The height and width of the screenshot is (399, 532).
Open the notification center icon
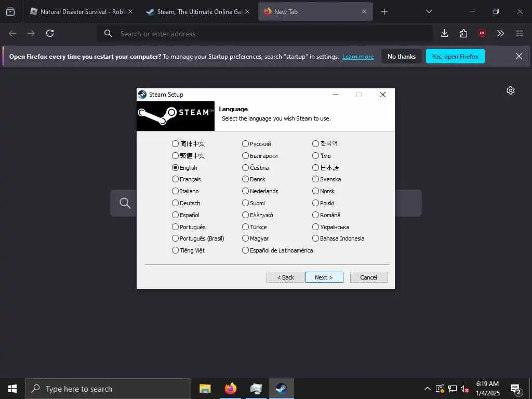(x=516, y=389)
